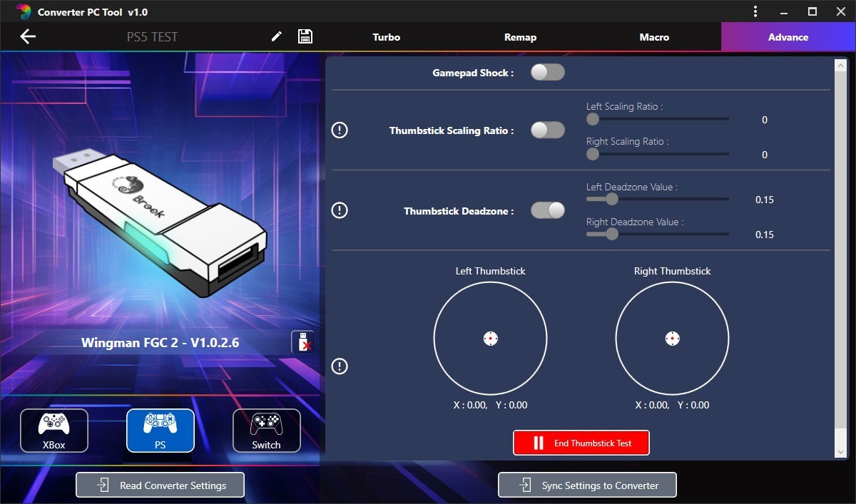Open the Advance tab
Viewport: 856px width, 504px height.
tap(788, 37)
